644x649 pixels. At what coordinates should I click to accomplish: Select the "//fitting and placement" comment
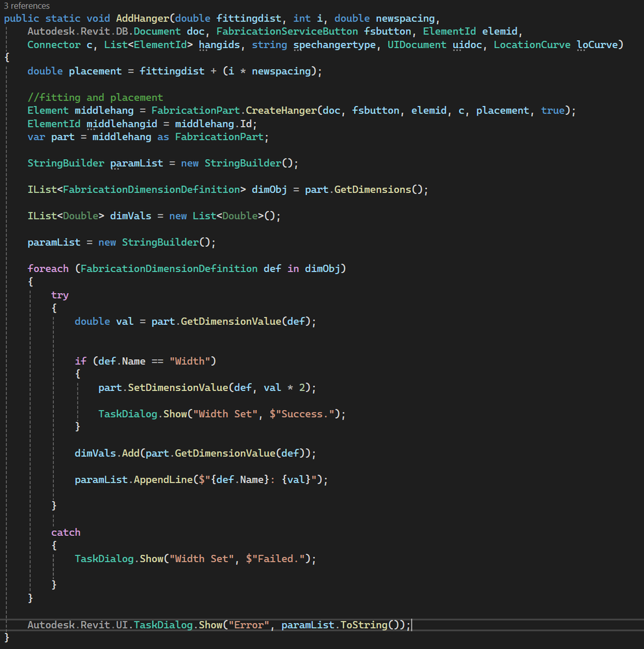pyautogui.click(x=95, y=97)
